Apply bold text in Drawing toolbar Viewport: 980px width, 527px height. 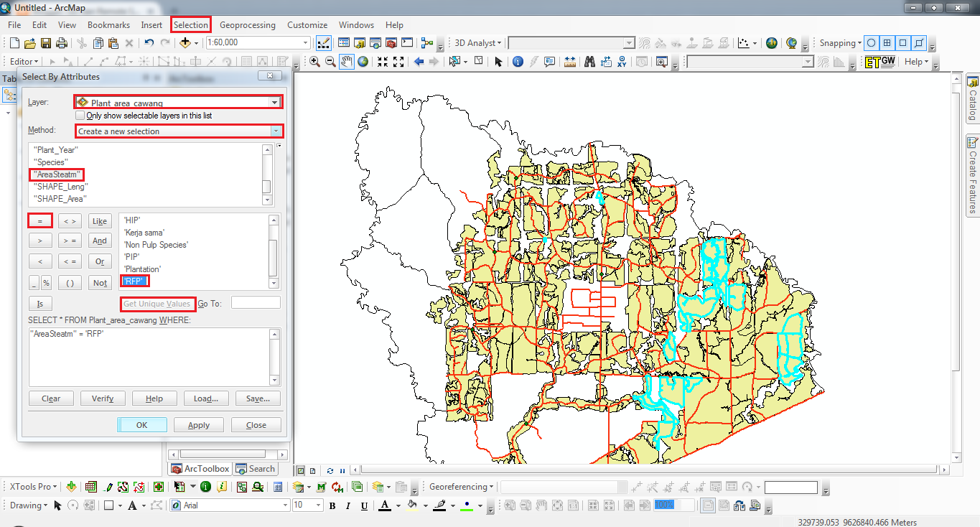click(332, 505)
